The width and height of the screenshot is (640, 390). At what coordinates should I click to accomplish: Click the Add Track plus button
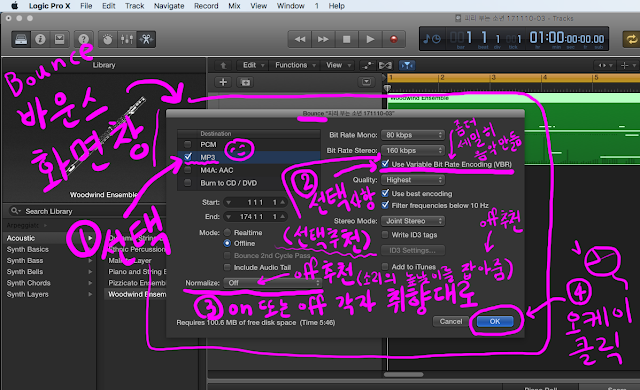[x=223, y=82]
